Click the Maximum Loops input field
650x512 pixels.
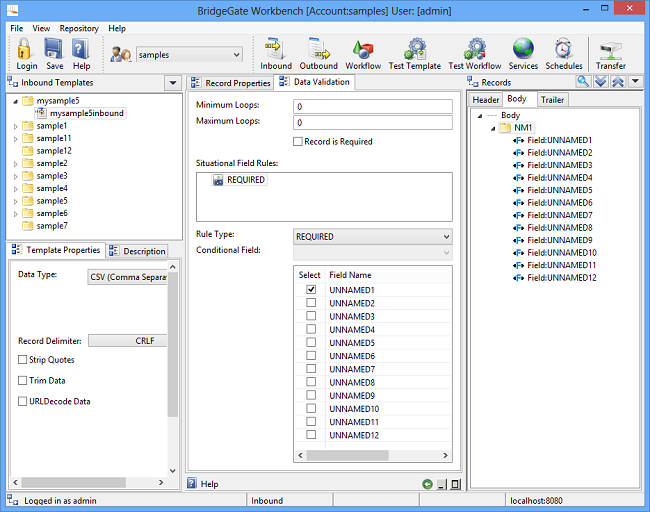[x=373, y=123]
